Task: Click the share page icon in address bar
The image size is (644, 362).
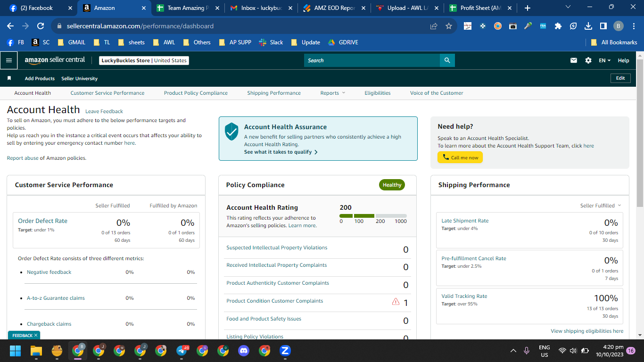Action: pos(434,26)
